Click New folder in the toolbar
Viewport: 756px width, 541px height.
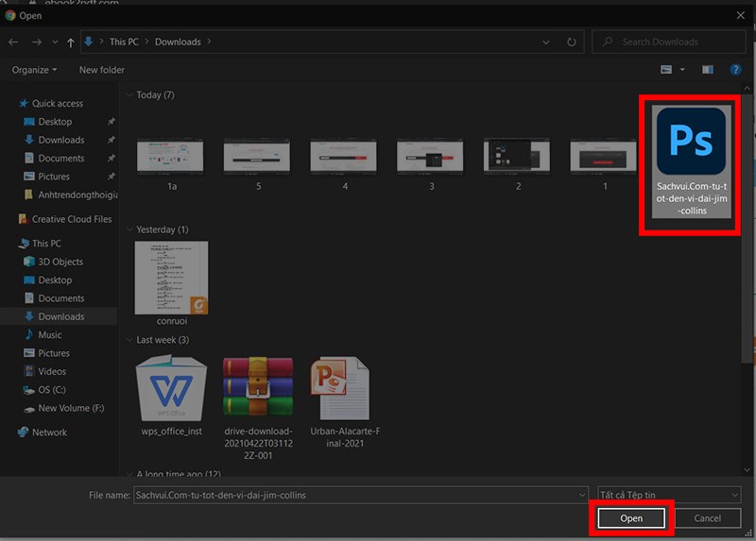pos(102,70)
